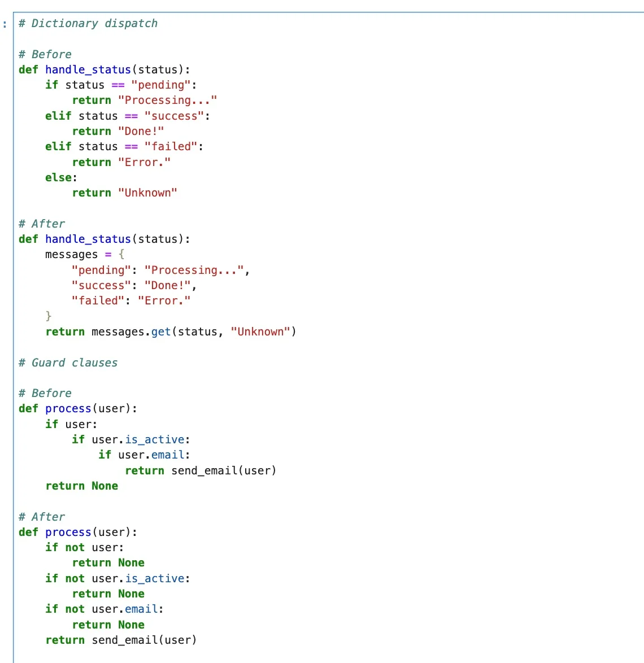
Task: Click the 'if not user:' guard line
Action: point(85,548)
